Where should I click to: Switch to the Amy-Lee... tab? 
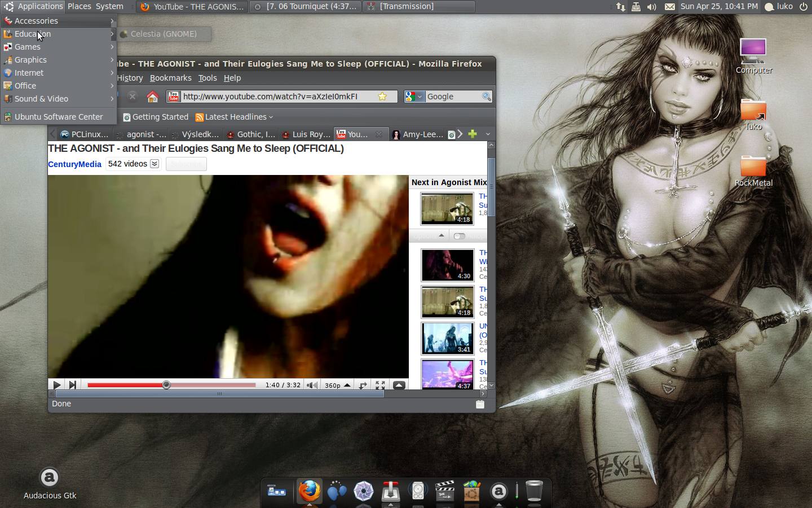[x=417, y=134]
